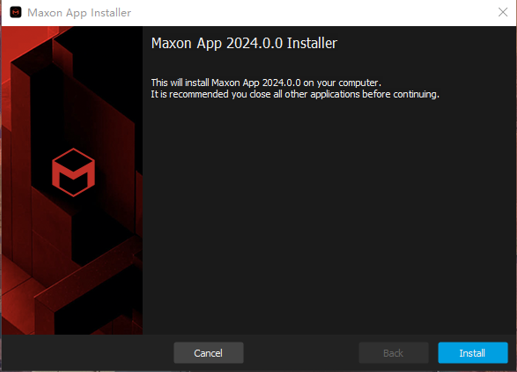Close the Maxon App Installer window

[503, 12]
